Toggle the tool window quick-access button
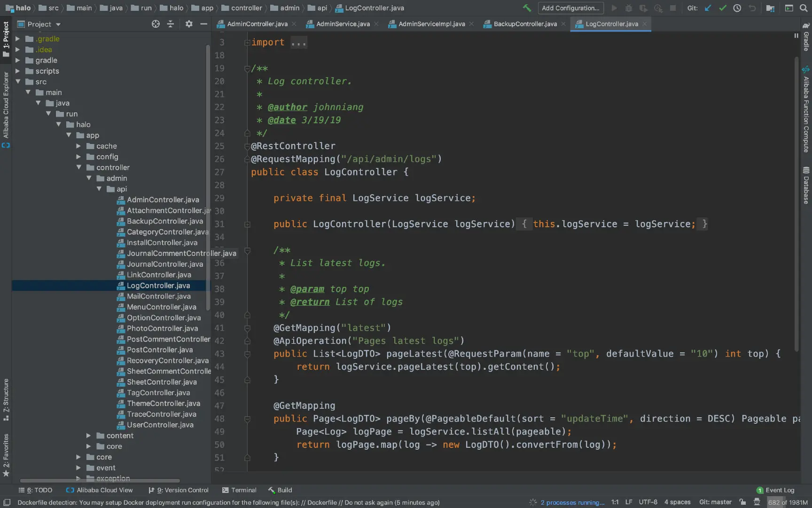This screenshot has width=812, height=508. pyautogui.click(x=7, y=502)
